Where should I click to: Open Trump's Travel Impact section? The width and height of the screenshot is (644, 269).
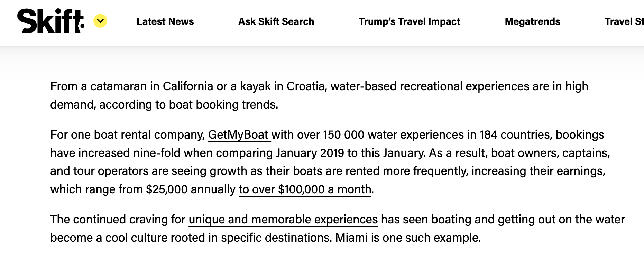409,21
